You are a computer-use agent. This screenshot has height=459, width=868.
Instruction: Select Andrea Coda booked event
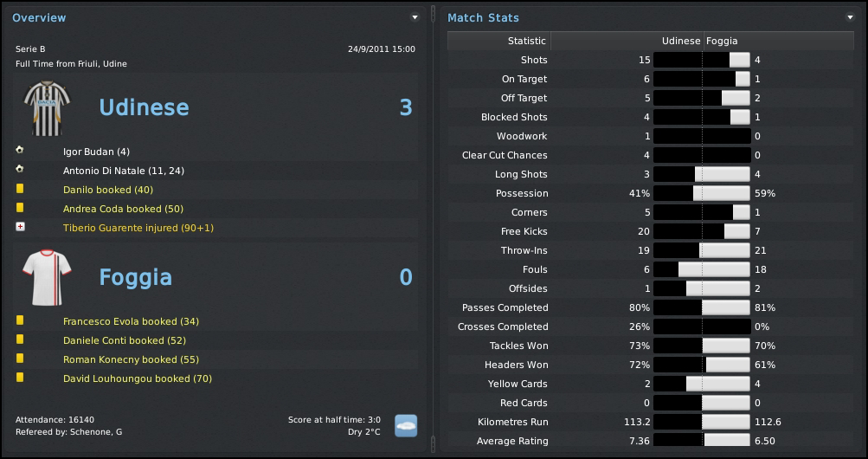[123, 209]
